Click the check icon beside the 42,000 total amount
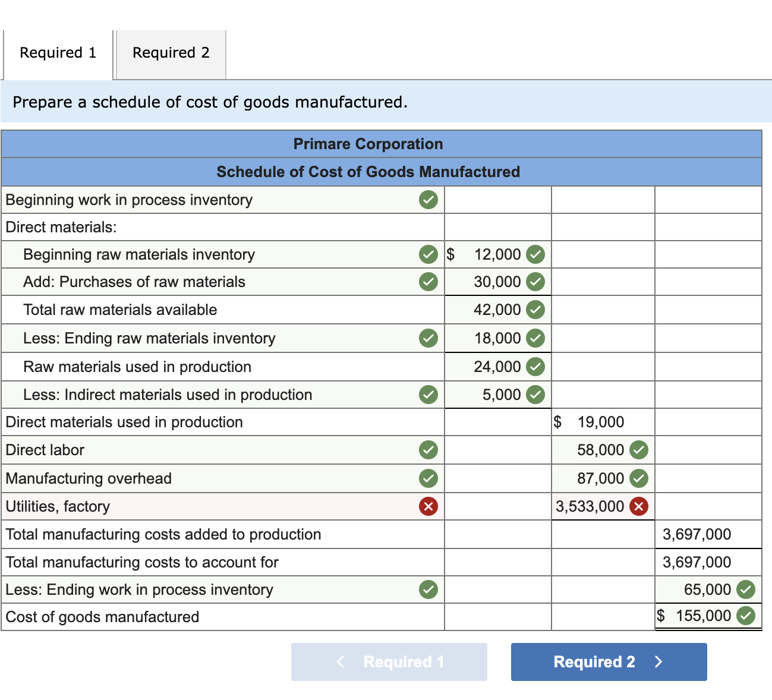 pyautogui.click(x=534, y=310)
